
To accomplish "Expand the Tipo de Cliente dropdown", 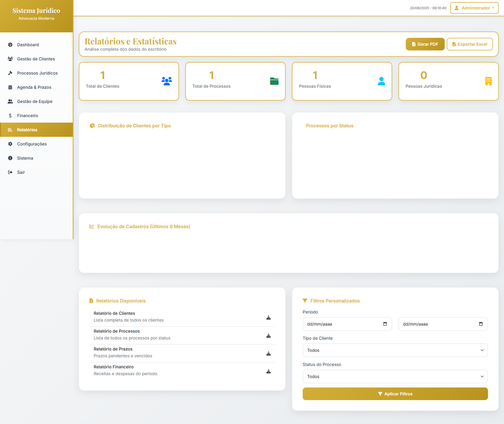I will (x=395, y=350).
